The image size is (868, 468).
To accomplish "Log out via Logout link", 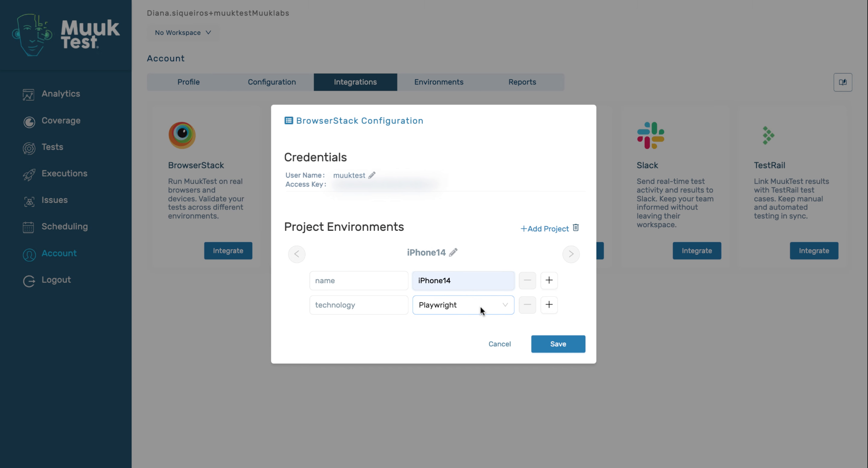I will click(56, 280).
